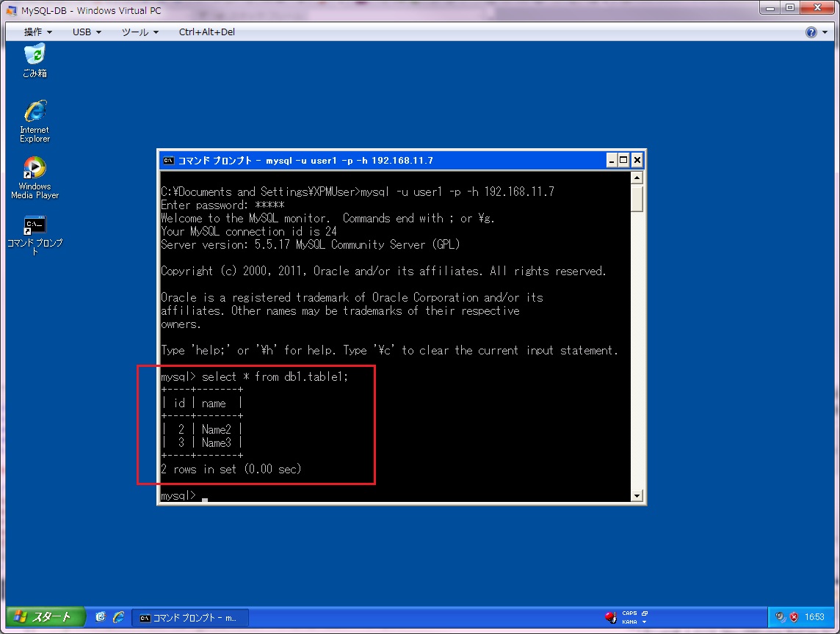Open the ツール menu

[x=140, y=32]
